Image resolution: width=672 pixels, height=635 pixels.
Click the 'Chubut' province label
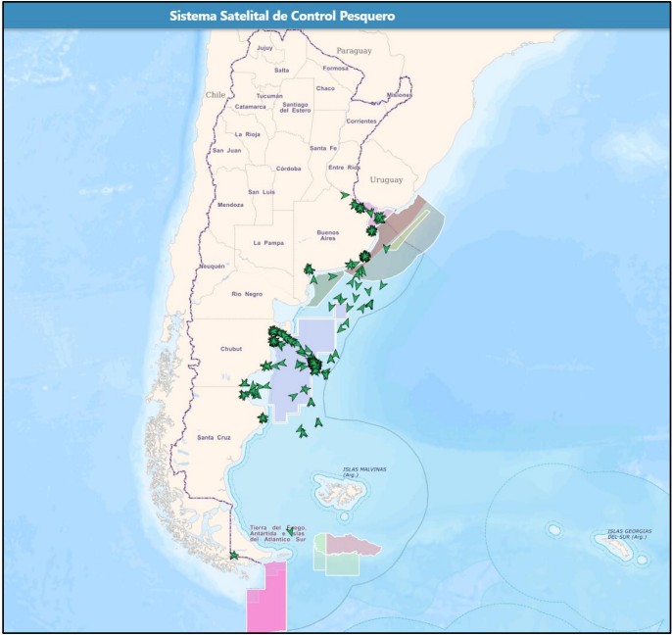click(x=231, y=349)
